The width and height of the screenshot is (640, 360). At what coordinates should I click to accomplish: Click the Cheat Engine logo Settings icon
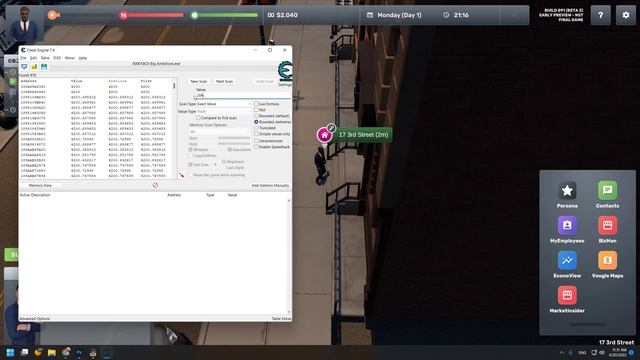point(284,72)
